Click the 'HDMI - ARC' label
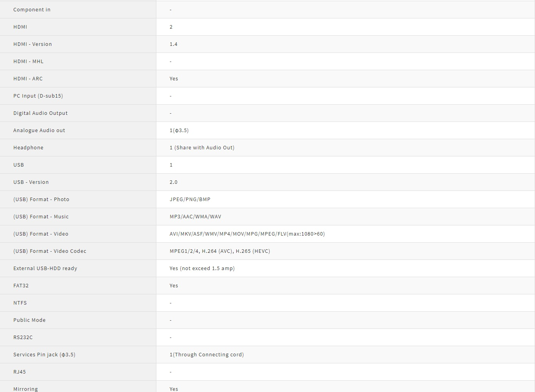The height and width of the screenshot is (392, 535). (28, 79)
